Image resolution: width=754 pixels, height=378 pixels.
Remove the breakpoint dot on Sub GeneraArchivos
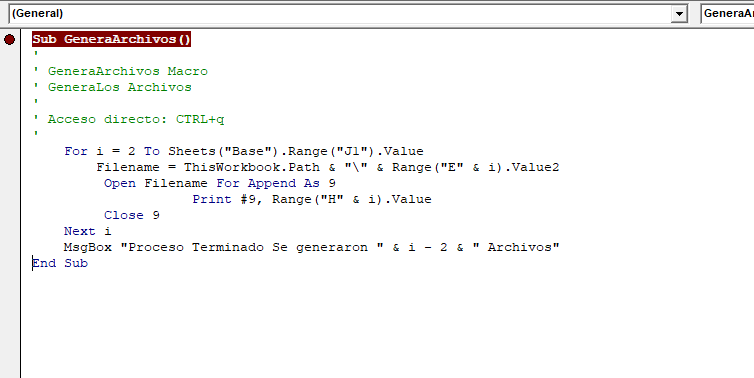tap(10, 39)
